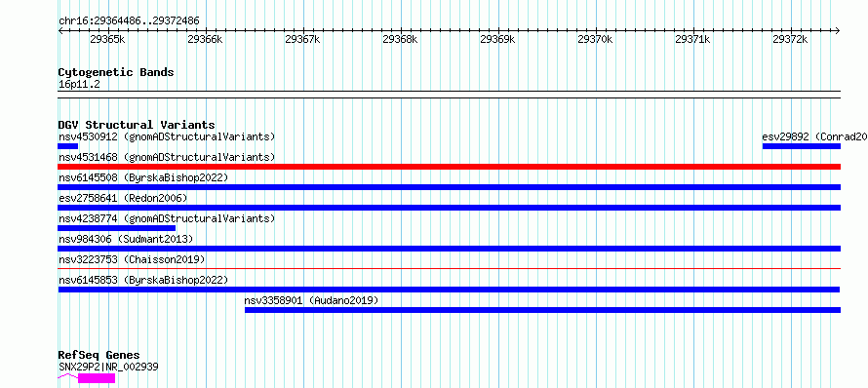The height and width of the screenshot is (388, 868).
Task: Open the esv2758641 (Redon2006) label
Action: (x=123, y=198)
